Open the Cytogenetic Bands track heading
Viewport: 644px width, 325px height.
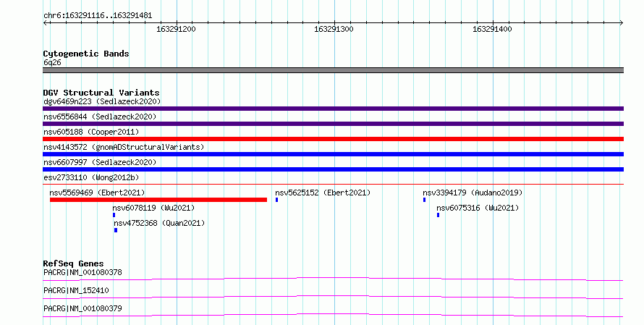click(86, 54)
